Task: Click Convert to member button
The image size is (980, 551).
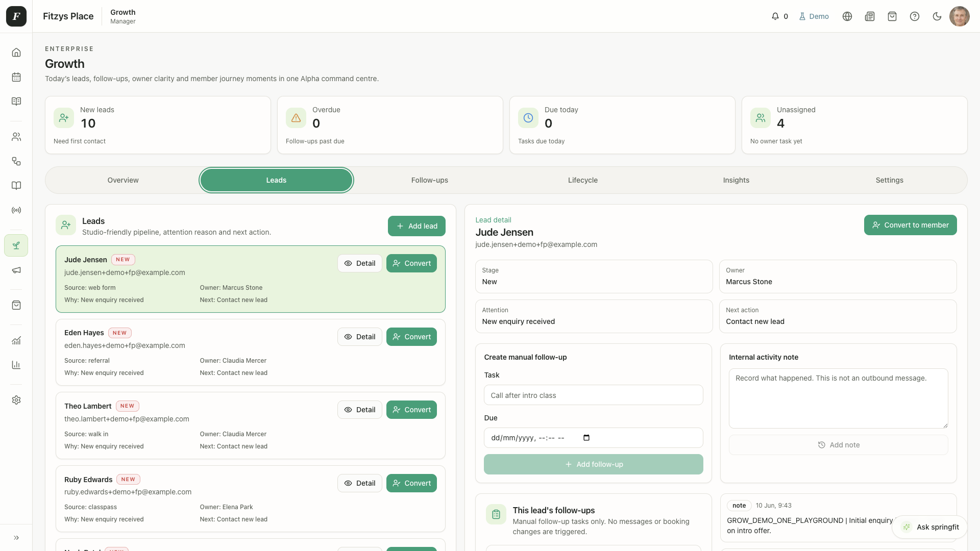Action: 910,225
